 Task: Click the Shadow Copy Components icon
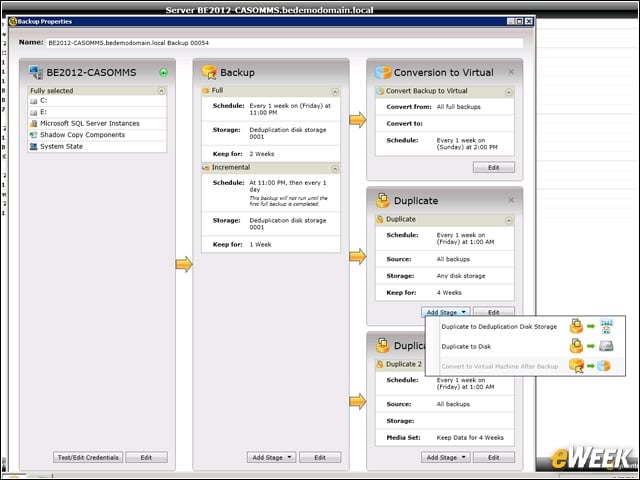[x=33, y=135]
